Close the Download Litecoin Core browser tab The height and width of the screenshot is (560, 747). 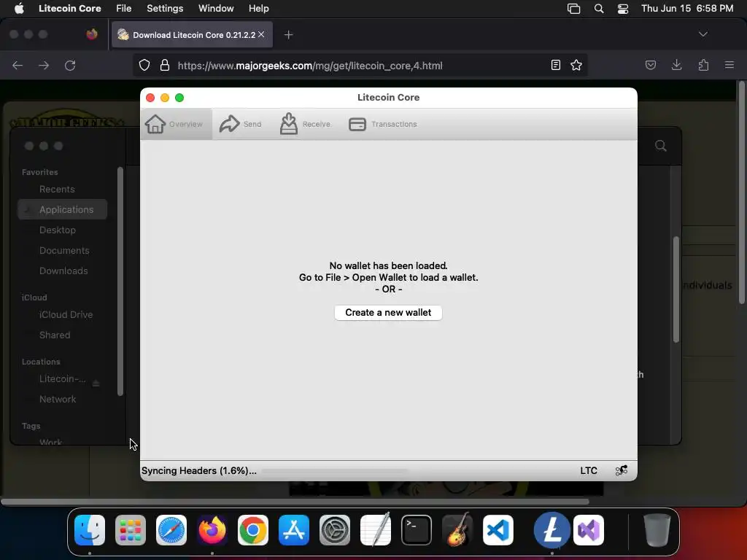pyautogui.click(x=261, y=35)
